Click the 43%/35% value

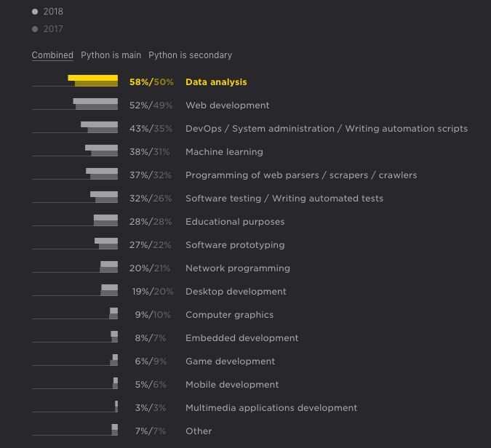(x=151, y=129)
